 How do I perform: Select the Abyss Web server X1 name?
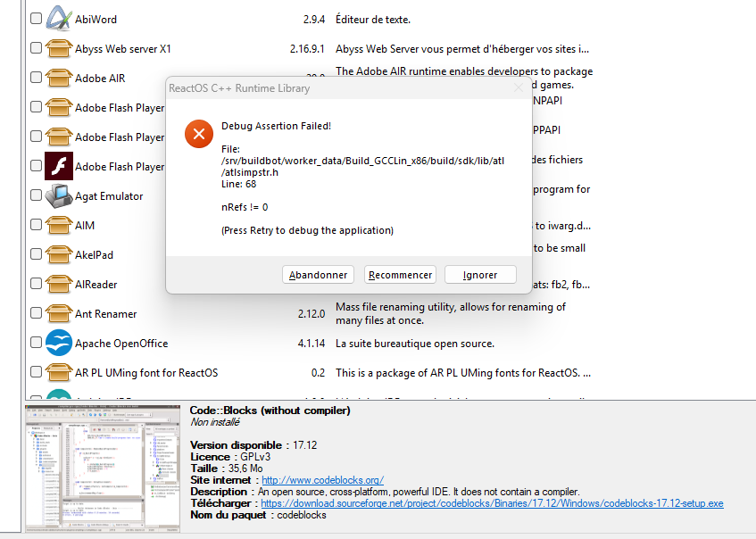(123, 49)
